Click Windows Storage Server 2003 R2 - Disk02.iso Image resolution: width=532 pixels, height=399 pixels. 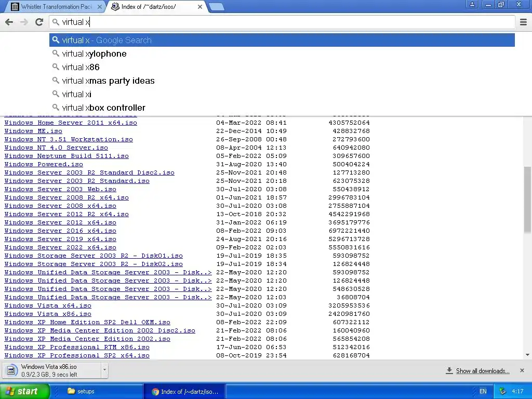coord(94,264)
